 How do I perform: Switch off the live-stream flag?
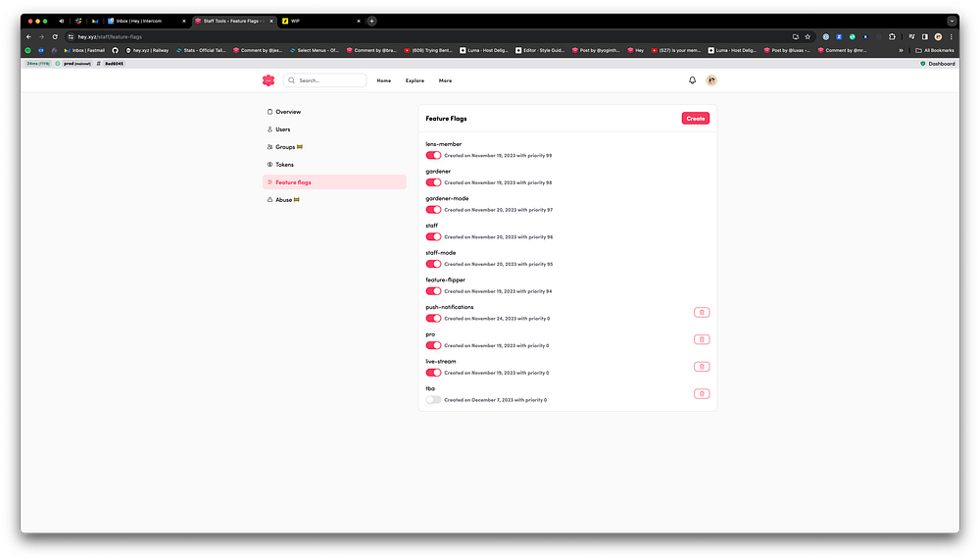point(433,373)
